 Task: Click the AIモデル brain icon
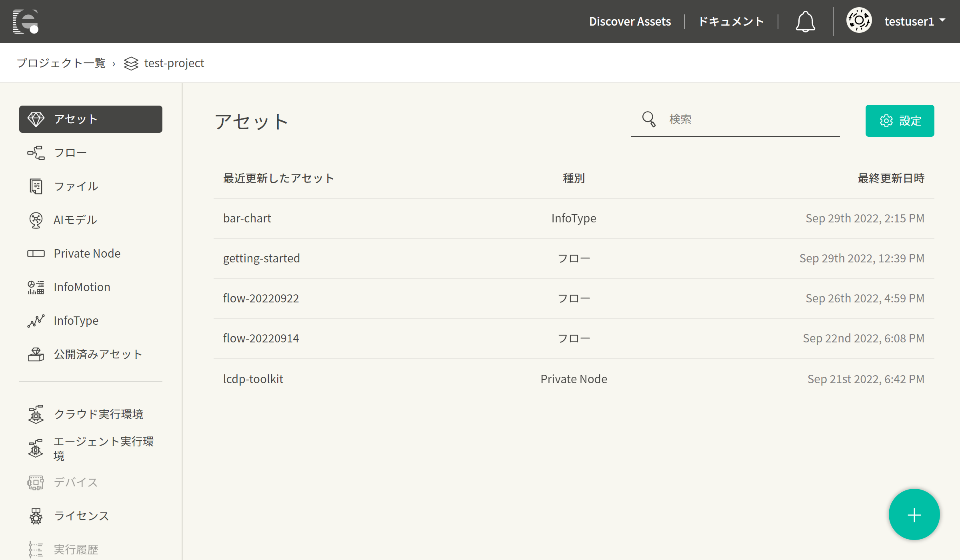tap(36, 220)
